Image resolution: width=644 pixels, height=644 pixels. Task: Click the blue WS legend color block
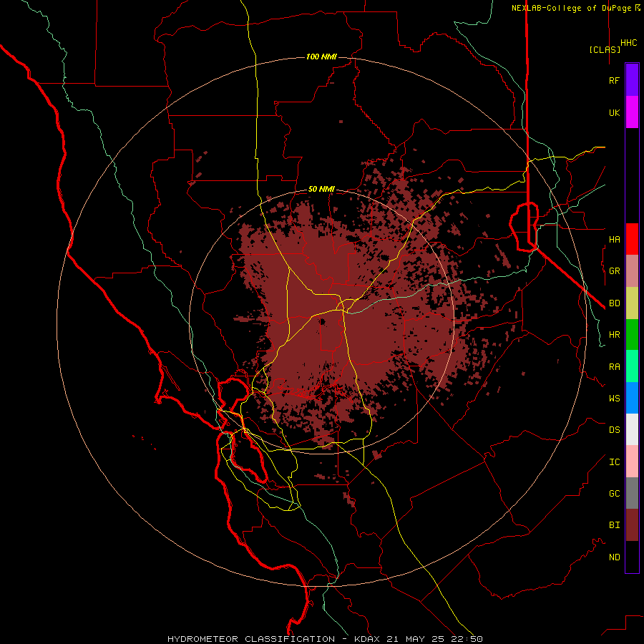(632, 398)
